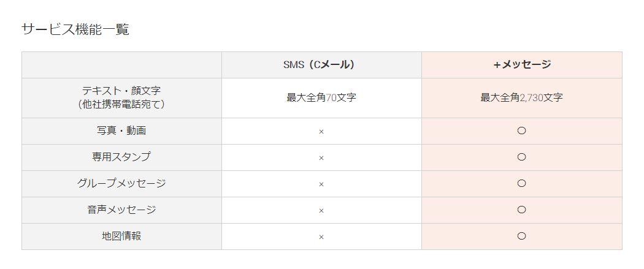Click the 最大全角2,730文字 cell

point(521,97)
